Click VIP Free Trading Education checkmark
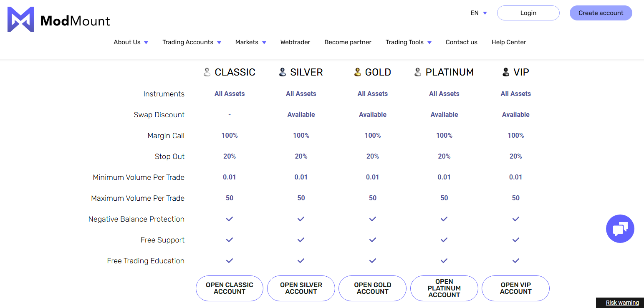The height and width of the screenshot is (308, 644). 516,260
